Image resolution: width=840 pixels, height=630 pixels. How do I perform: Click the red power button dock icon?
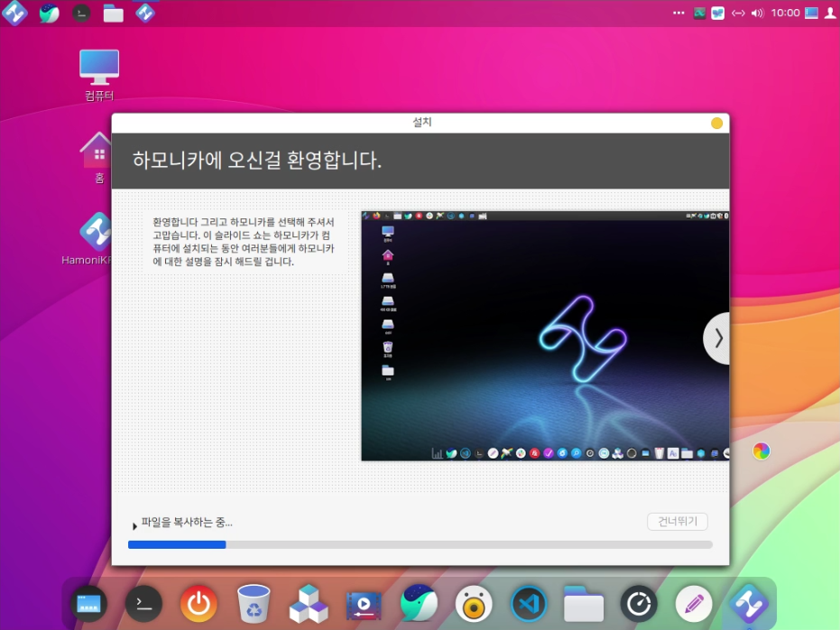click(x=198, y=604)
